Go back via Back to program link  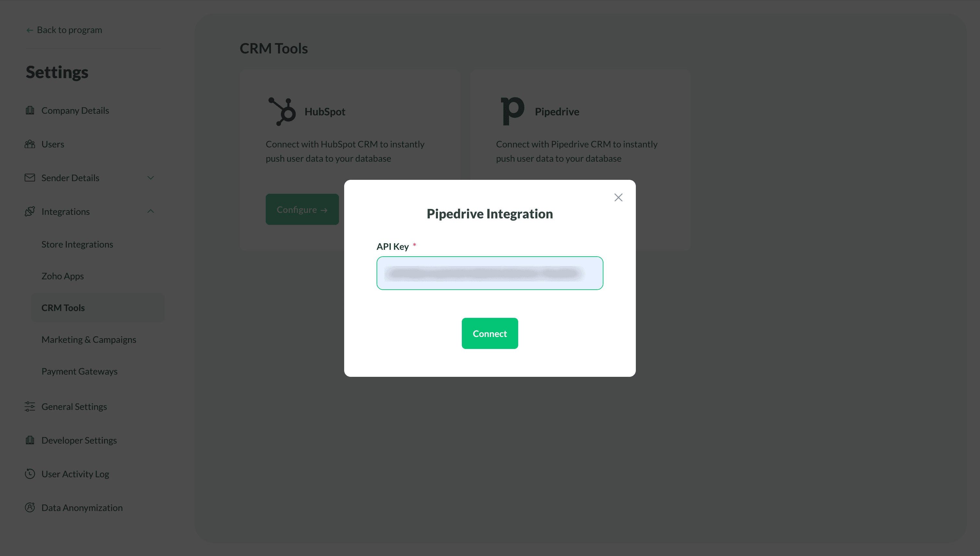64,30
